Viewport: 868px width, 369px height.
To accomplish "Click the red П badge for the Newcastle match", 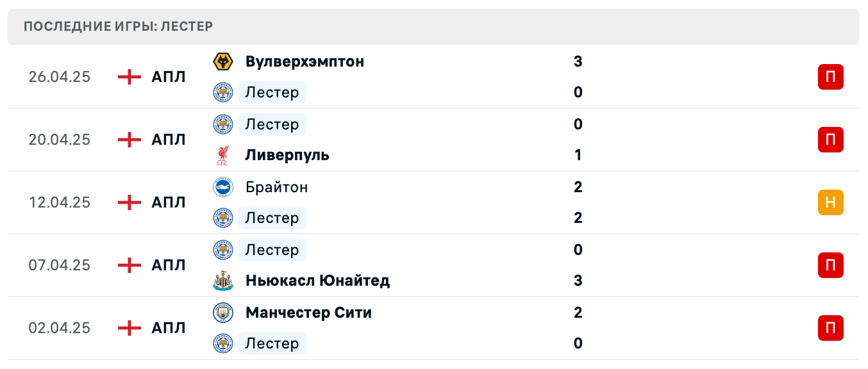I will (x=831, y=265).
